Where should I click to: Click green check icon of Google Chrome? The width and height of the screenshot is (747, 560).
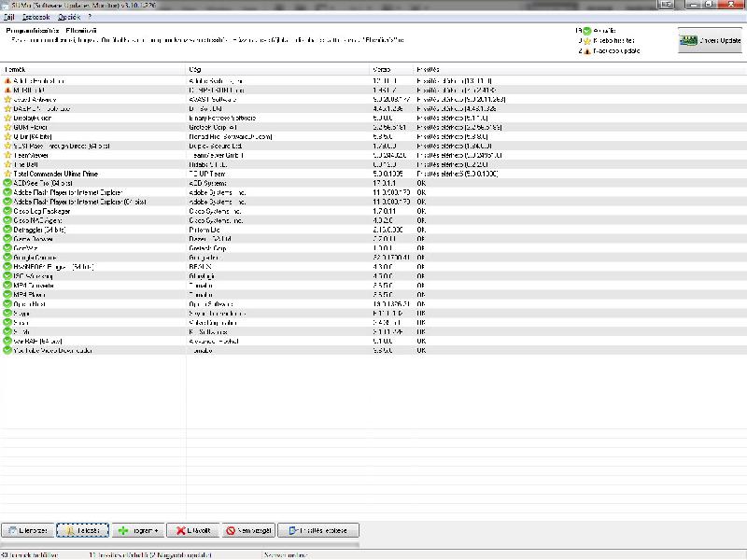tap(7, 258)
